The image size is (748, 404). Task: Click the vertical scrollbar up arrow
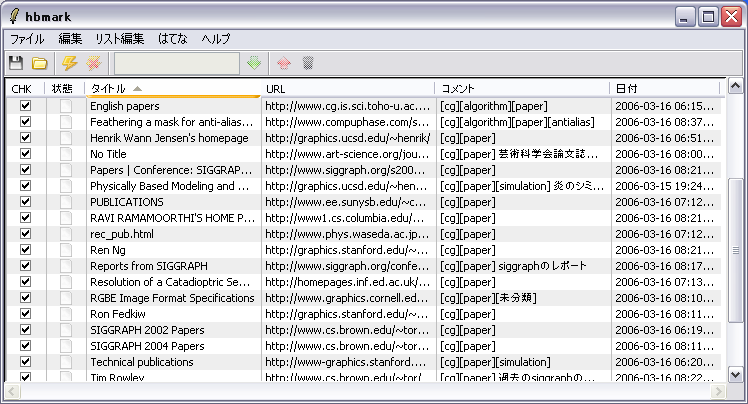pyautogui.click(x=735, y=86)
